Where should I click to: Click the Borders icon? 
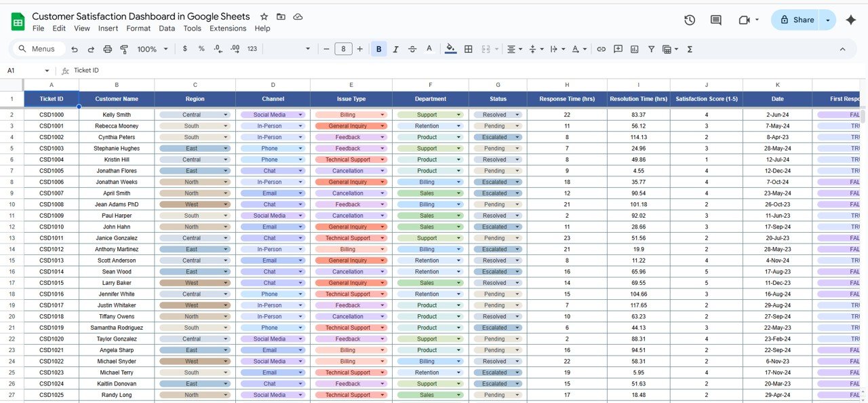468,49
